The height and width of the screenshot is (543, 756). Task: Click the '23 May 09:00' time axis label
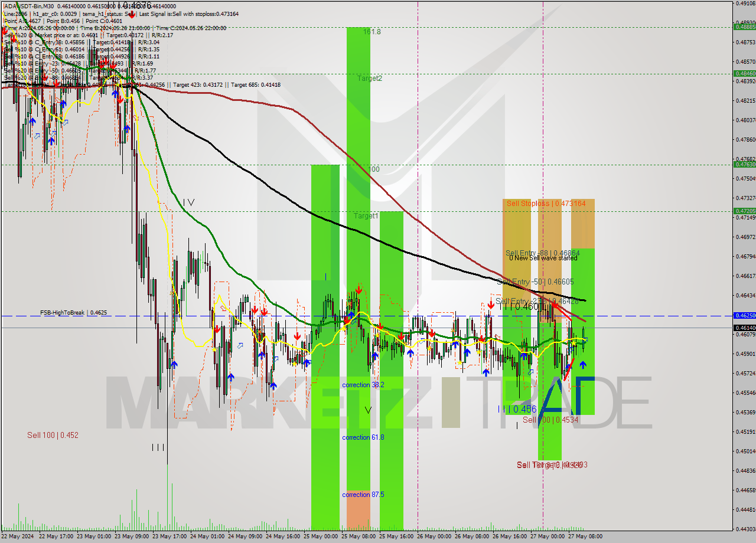coord(133,537)
